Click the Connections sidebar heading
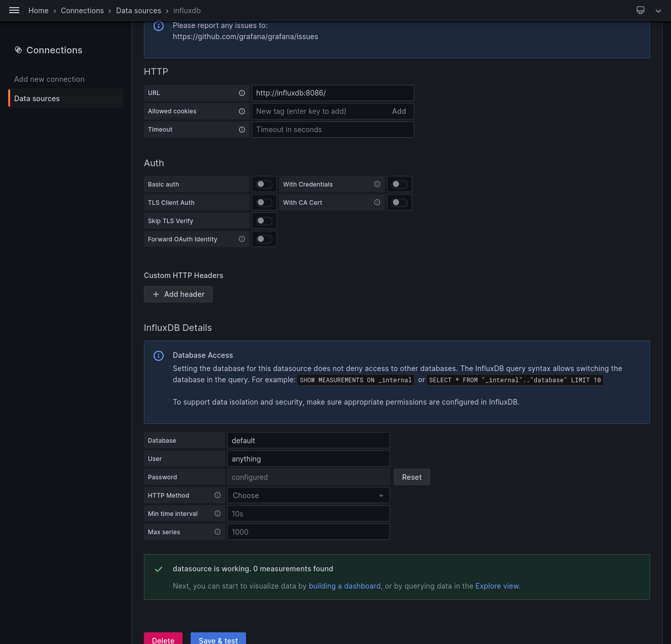 [54, 50]
